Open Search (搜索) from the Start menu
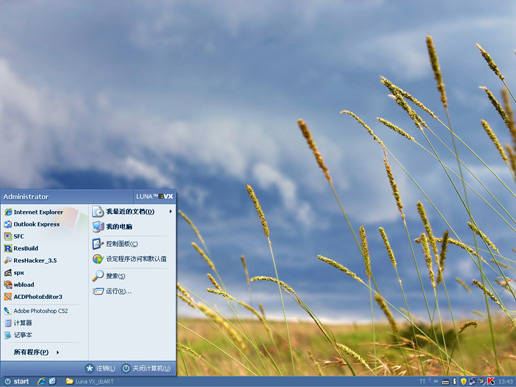Image resolution: width=516 pixels, height=387 pixels. point(109,276)
